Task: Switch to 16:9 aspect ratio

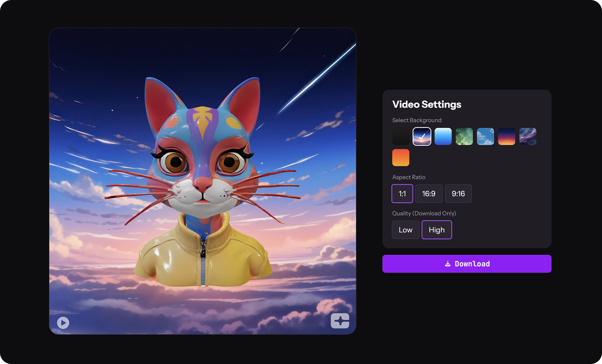Action: [x=429, y=194]
